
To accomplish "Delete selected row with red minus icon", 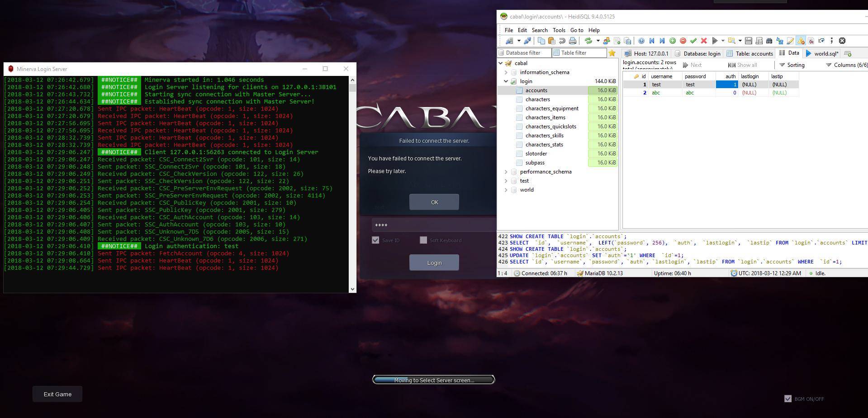I will pyautogui.click(x=683, y=41).
